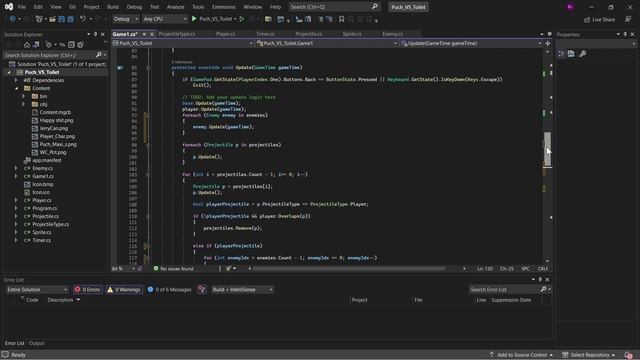The width and height of the screenshot is (640, 360).
Task: Click the Save All toolbar icon
Action: coord(70,19)
